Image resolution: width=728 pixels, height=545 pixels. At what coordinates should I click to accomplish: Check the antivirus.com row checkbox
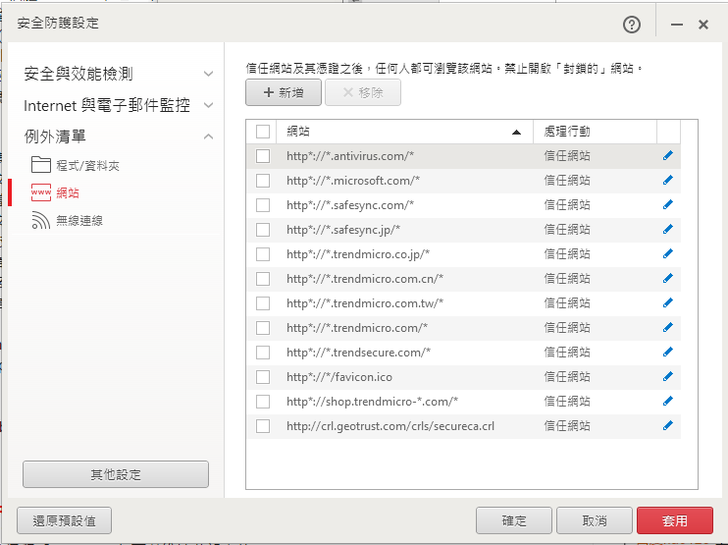click(263, 156)
